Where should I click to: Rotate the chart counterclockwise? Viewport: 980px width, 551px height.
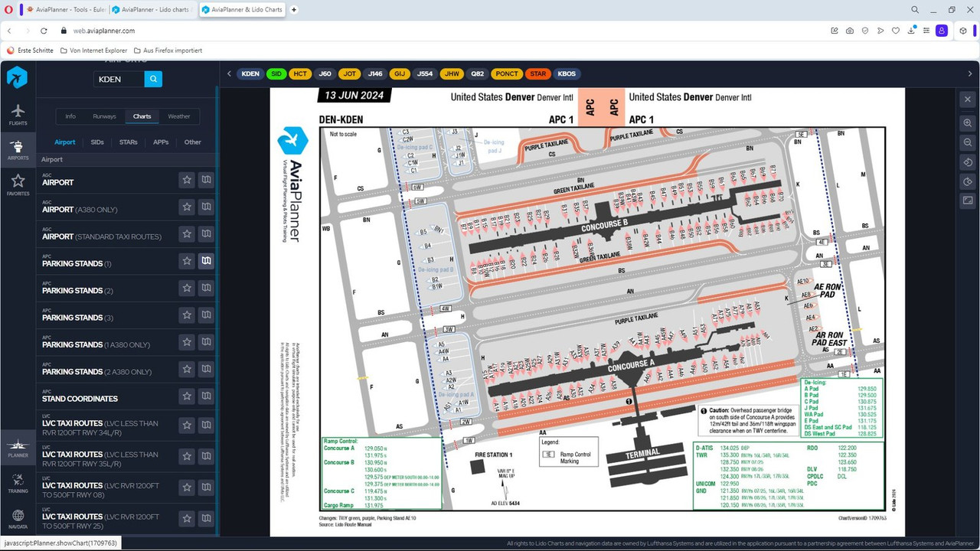pyautogui.click(x=968, y=162)
